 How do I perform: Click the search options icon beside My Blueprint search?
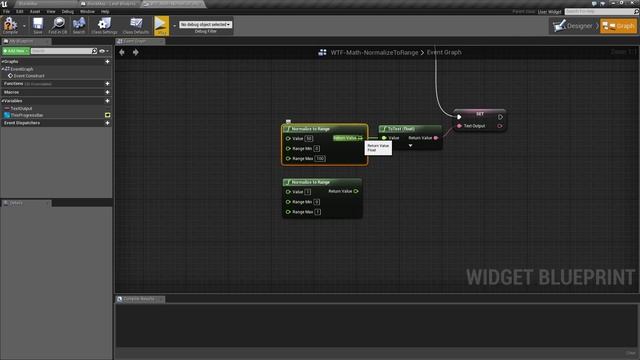94,51
